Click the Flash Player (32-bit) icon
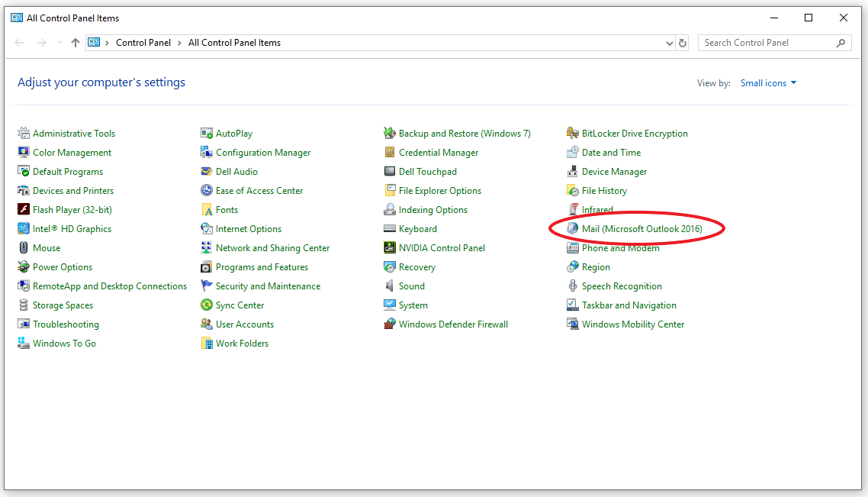This screenshot has height=497, width=868. (24, 210)
